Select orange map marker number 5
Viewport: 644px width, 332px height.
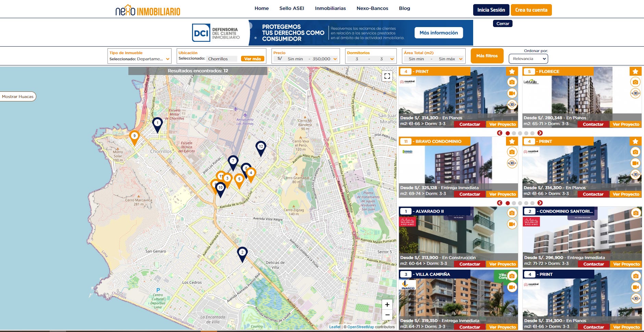(x=239, y=181)
